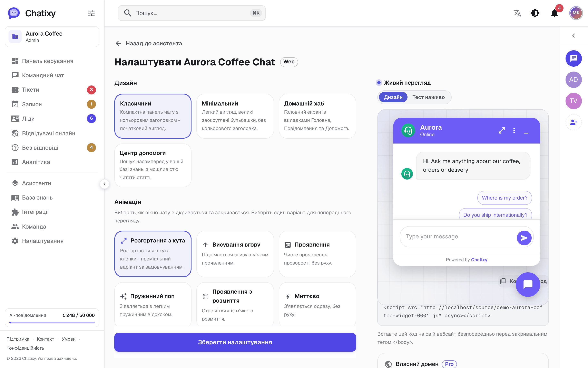Select the Центр допомоги design card

[153, 165]
